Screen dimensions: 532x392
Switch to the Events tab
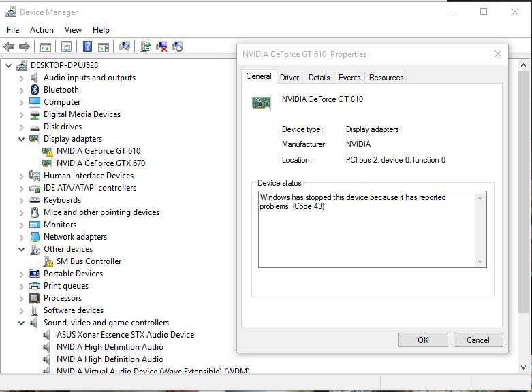[x=349, y=78]
